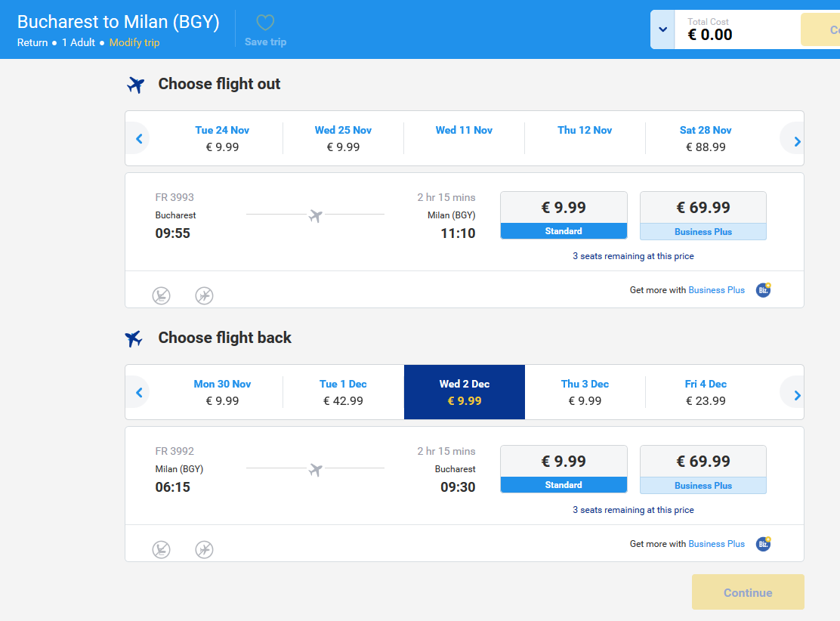Click the Save trip heart icon
Image resolution: width=840 pixels, height=621 pixels.
coord(265,23)
